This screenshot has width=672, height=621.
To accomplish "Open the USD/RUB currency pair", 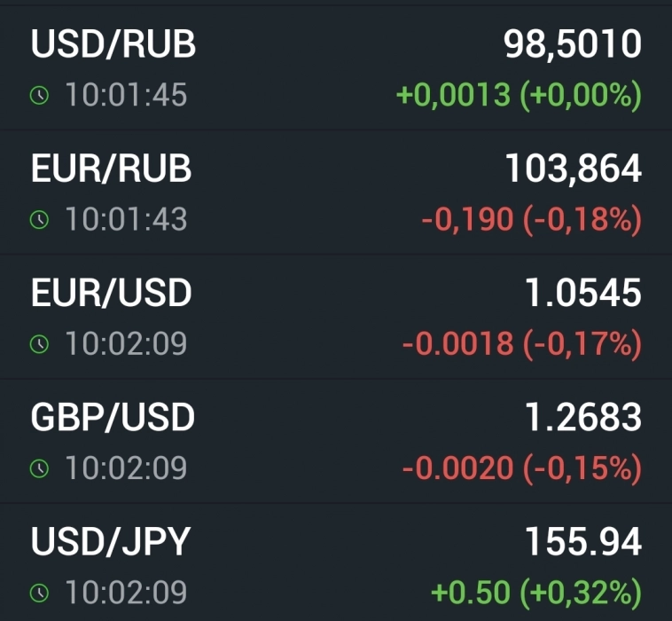I will [x=113, y=44].
